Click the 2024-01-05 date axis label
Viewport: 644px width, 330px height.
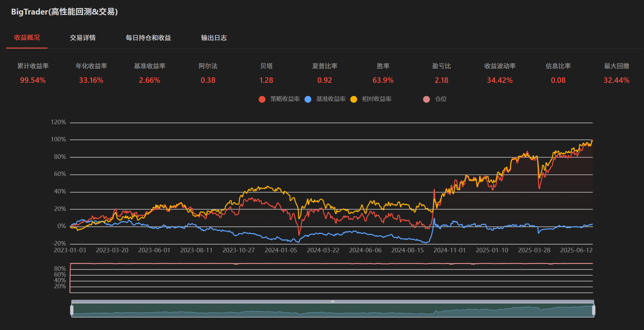(x=281, y=250)
